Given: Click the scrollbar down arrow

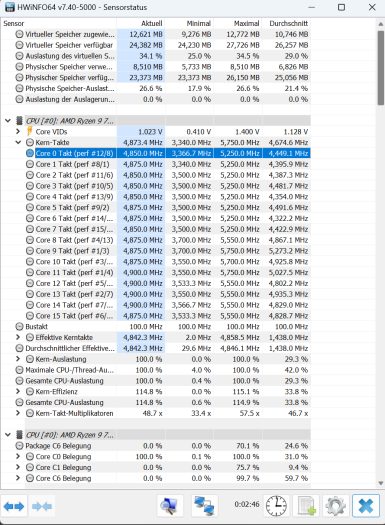Looking at the screenshot, I should (x=381, y=483).
